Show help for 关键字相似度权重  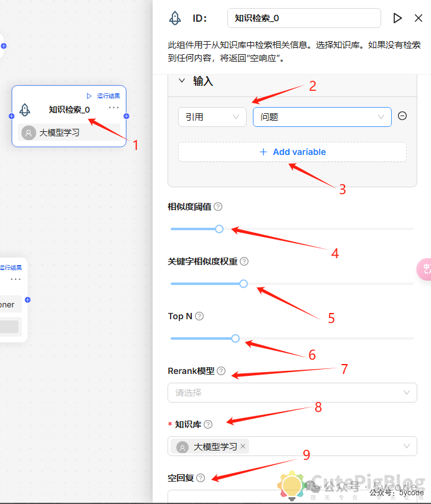(x=244, y=261)
